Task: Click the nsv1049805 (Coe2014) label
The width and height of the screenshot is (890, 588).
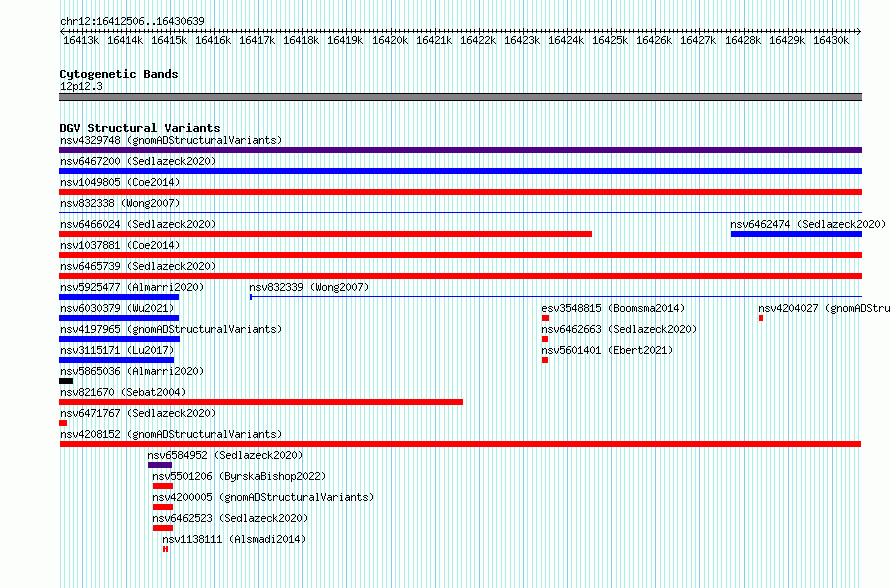Action: (x=120, y=182)
